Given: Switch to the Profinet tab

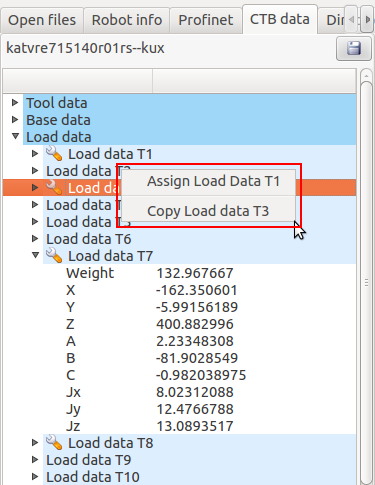Looking at the screenshot, I should pos(206,20).
